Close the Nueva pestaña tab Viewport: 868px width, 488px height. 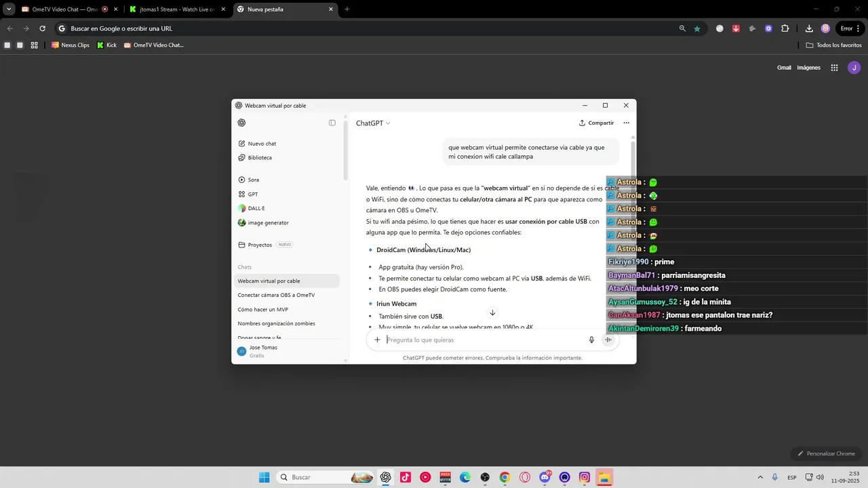pyautogui.click(x=331, y=9)
